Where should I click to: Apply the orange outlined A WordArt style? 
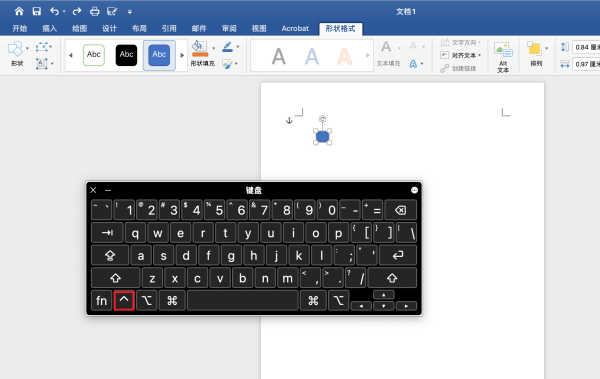344,56
